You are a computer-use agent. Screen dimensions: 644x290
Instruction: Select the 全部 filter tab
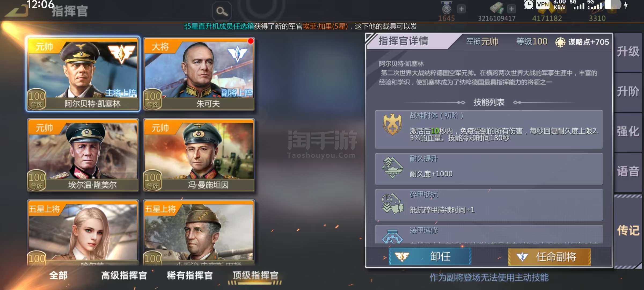[x=58, y=275]
